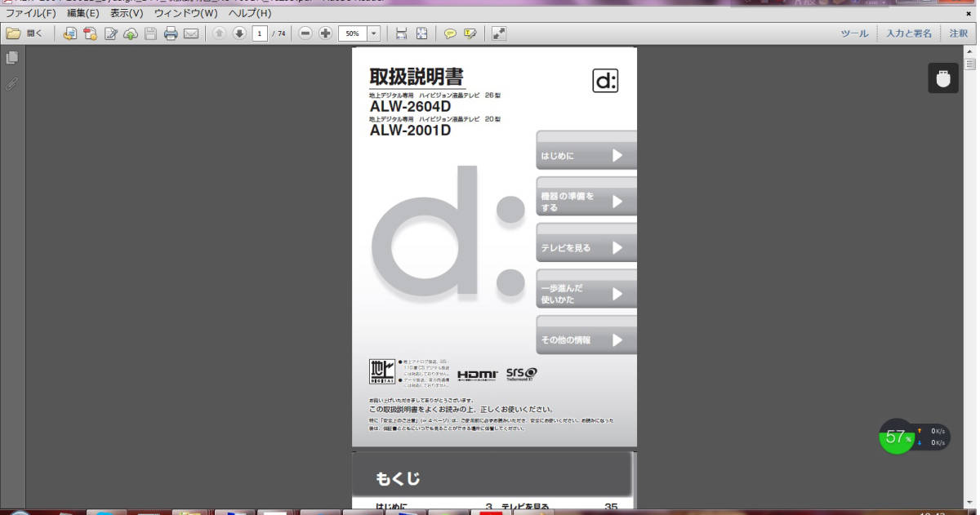Click the sign document pen icon

tap(110, 33)
